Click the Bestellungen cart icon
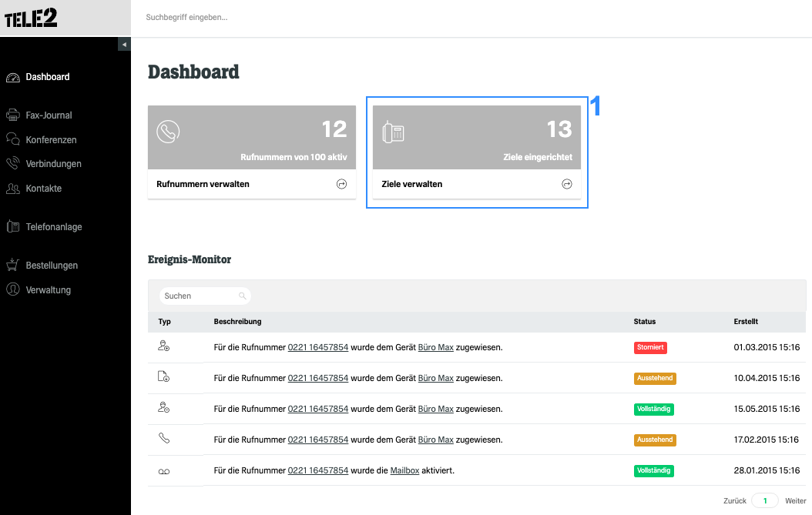 coord(13,265)
